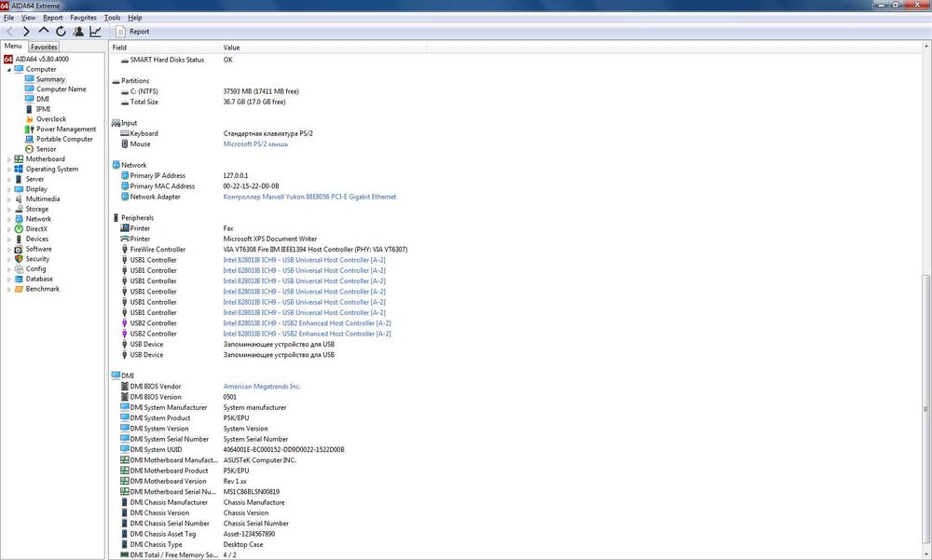The width and height of the screenshot is (932, 560).
Task: Select the C: (NTFS) partition row
Action: [x=514, y=91]
